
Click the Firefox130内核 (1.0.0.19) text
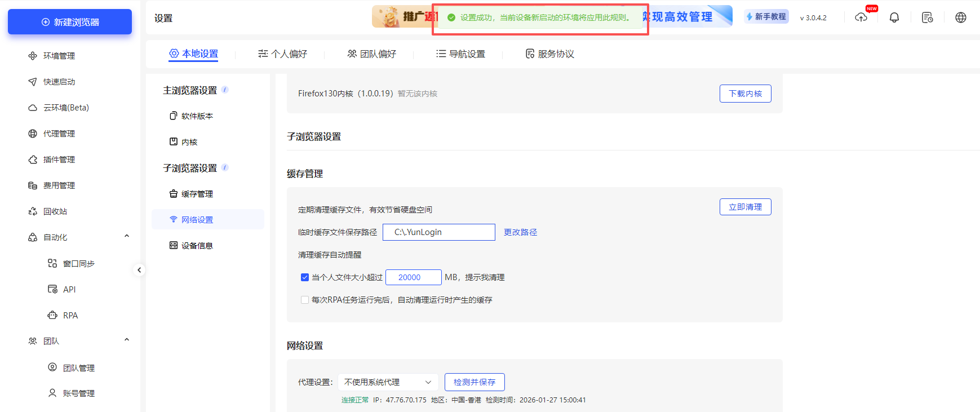point(345,94)
